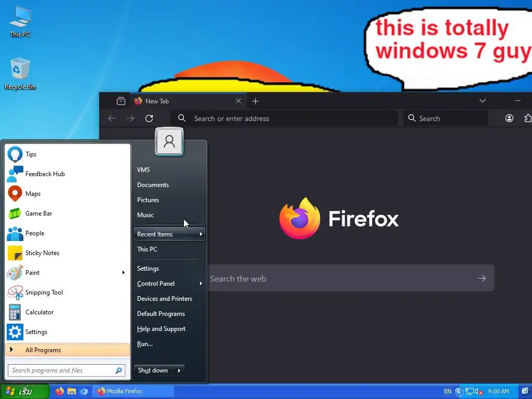Click the Firefox toolbar Search box

445,118
